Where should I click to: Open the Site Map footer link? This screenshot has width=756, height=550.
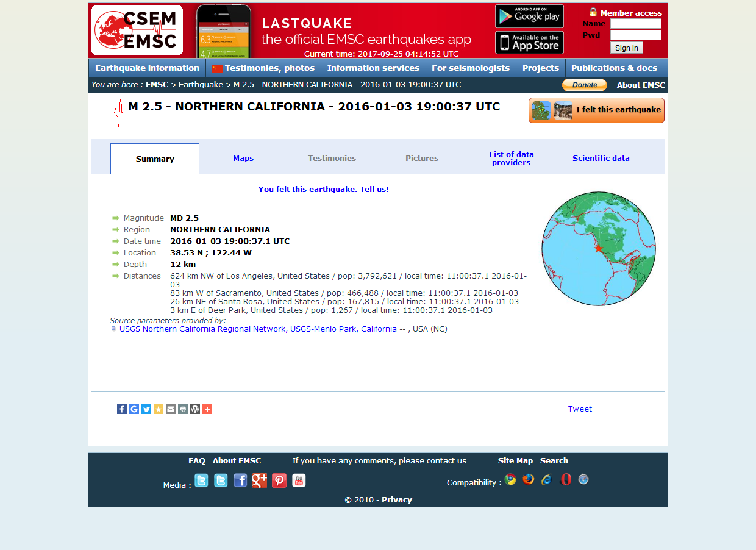coord(515,461)
